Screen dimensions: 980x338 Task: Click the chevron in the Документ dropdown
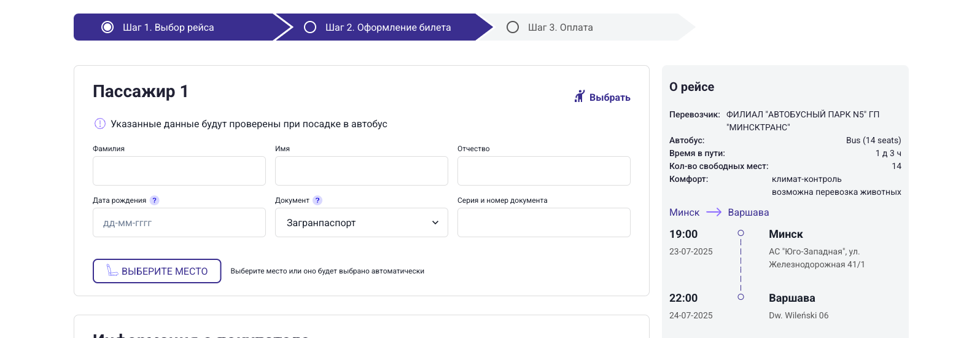(x=435, y=222)
